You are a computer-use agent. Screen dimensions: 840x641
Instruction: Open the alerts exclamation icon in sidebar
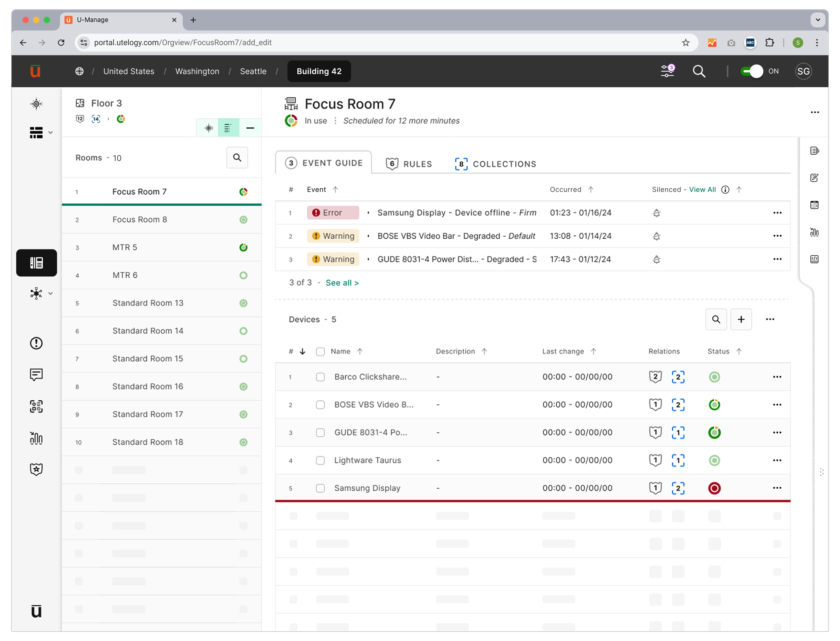[36, 343]
